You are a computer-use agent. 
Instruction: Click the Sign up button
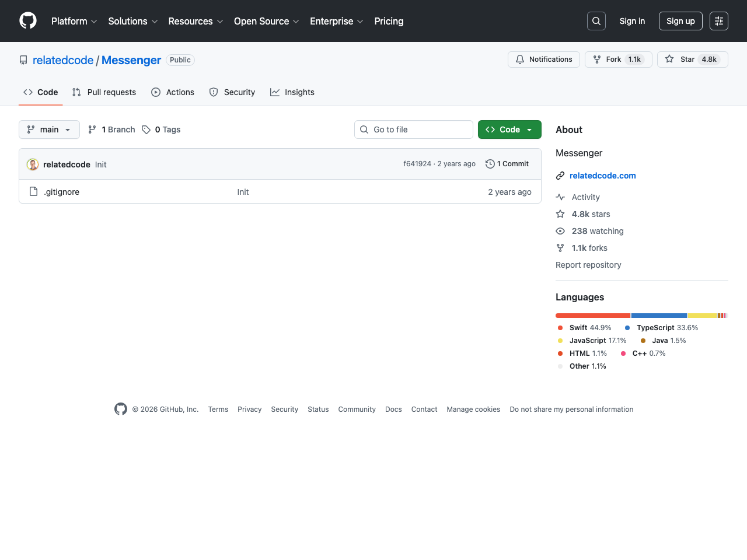680,21
